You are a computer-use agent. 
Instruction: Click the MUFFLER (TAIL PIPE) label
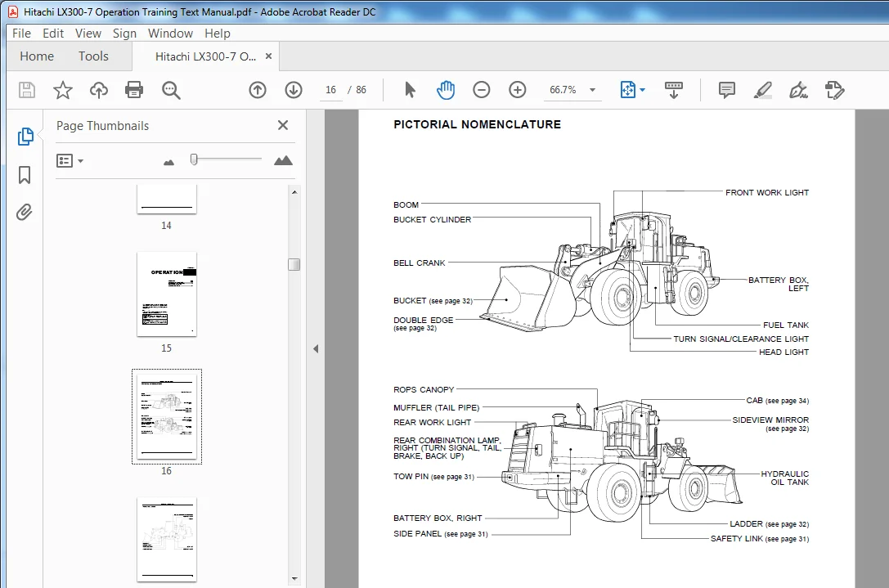[437, 408]
